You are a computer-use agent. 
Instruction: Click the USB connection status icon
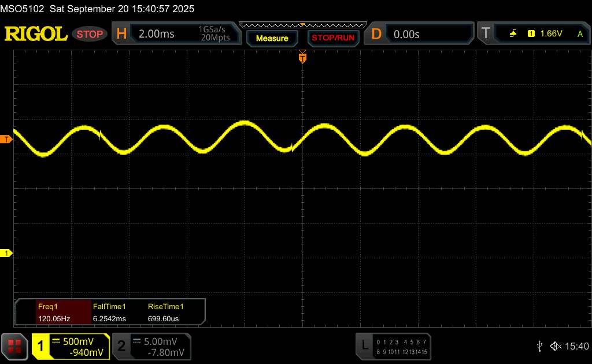(x=539, y=346)
